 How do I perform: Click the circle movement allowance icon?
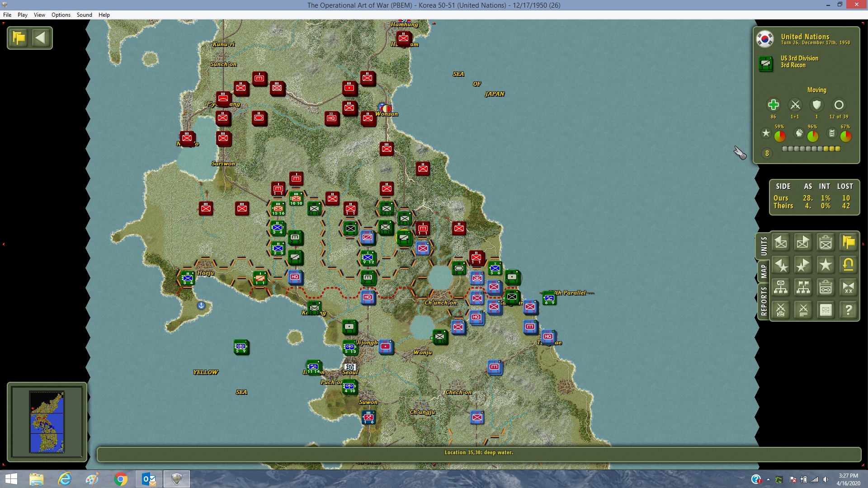(839, 105)
